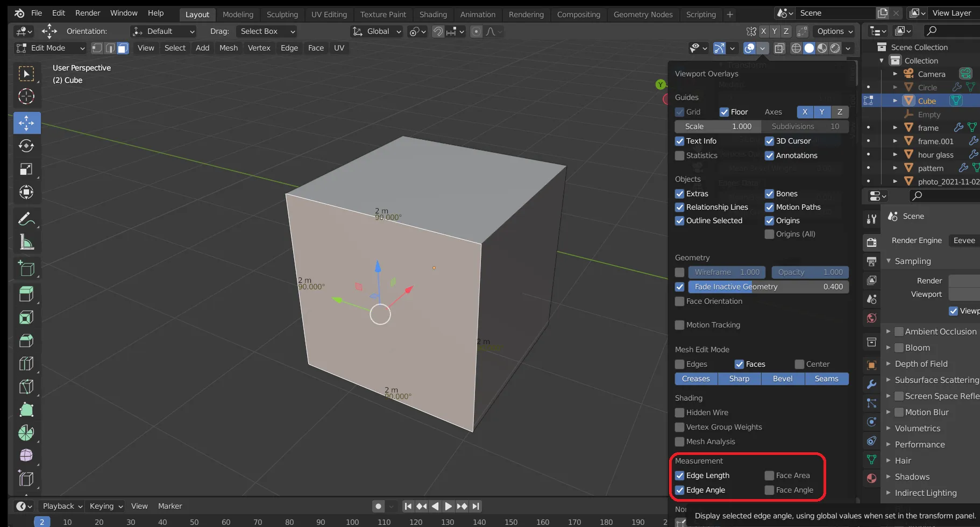This screenshot has width=980, height=527.
Task: Click the Creases overlay button
Action: tap(696, 379)
